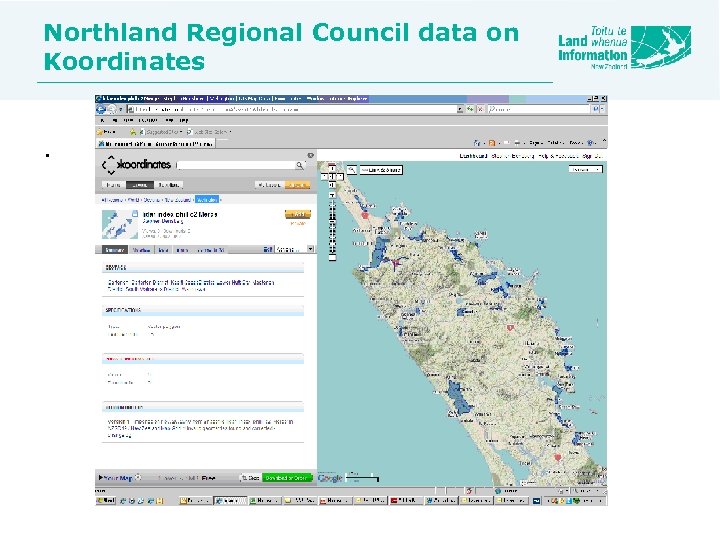Open the Web Slice Gallery favorites item
The height and width of the screenshot is (540, 720).
pyautogui.click(x=209, y=132)
